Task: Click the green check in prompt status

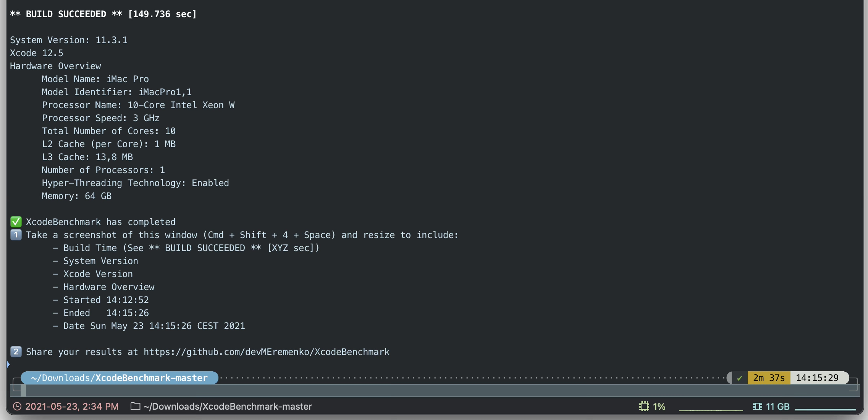Action: click(739, 378)
